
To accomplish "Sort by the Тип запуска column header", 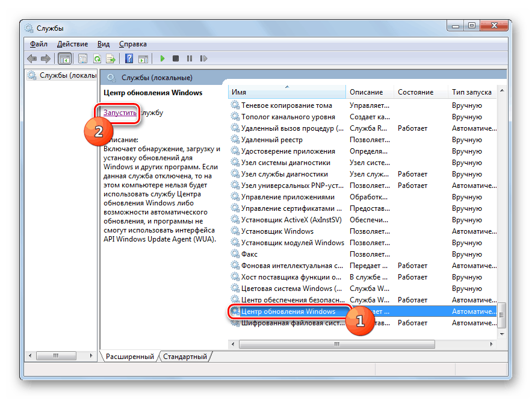I will point(472,92).
